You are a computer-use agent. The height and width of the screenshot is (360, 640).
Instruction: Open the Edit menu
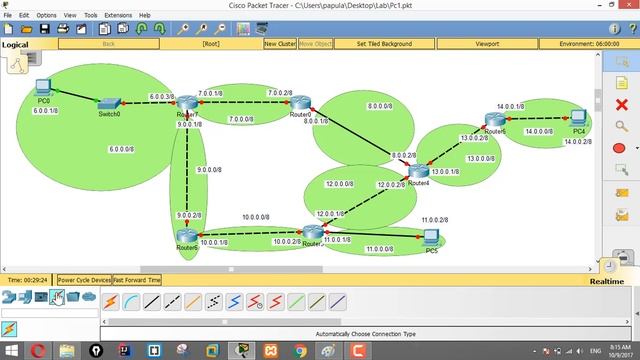[24, 15]
